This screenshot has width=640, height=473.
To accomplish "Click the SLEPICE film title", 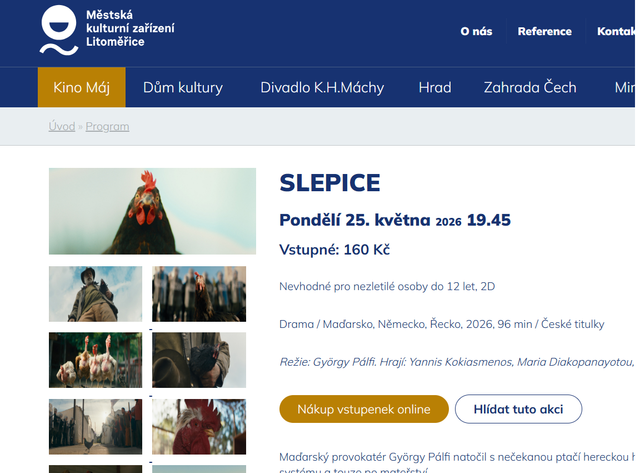I will click(x=330, y=182).
